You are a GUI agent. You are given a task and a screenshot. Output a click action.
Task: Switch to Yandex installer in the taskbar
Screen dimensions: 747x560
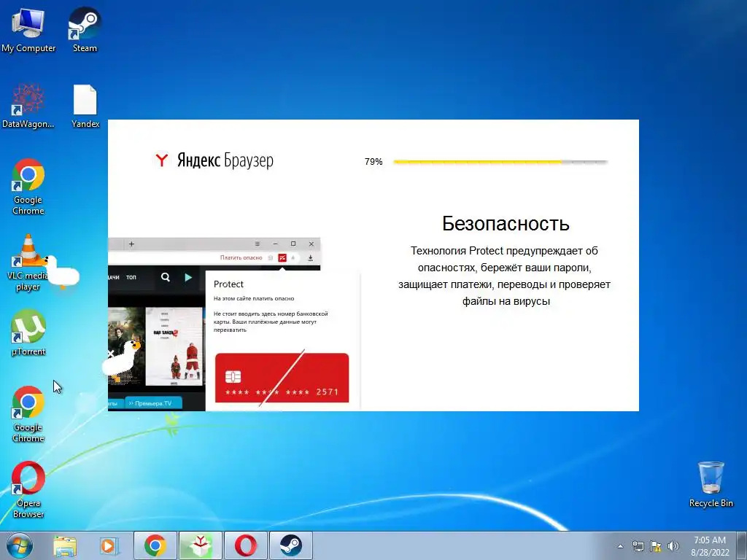(x=200, y=545)
